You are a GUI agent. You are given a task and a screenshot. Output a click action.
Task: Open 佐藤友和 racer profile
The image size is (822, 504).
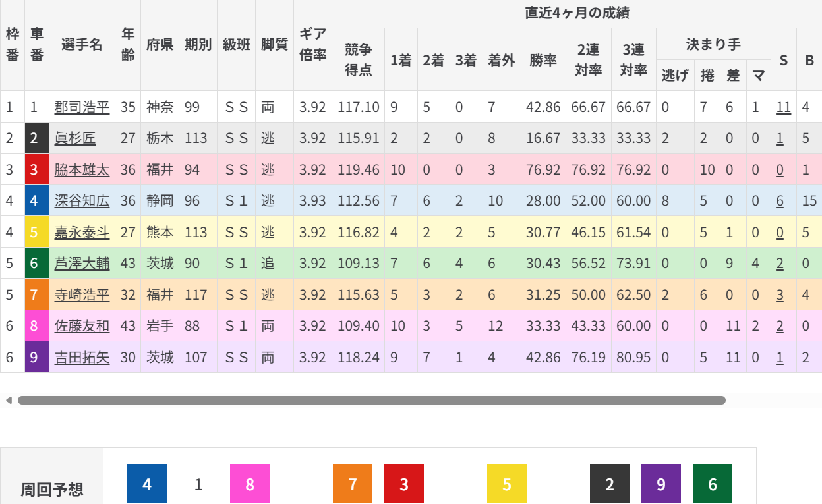[82, 326]
